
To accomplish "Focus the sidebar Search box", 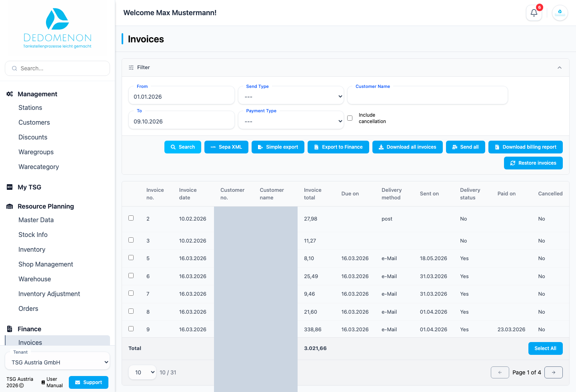I will coord(57,68).
